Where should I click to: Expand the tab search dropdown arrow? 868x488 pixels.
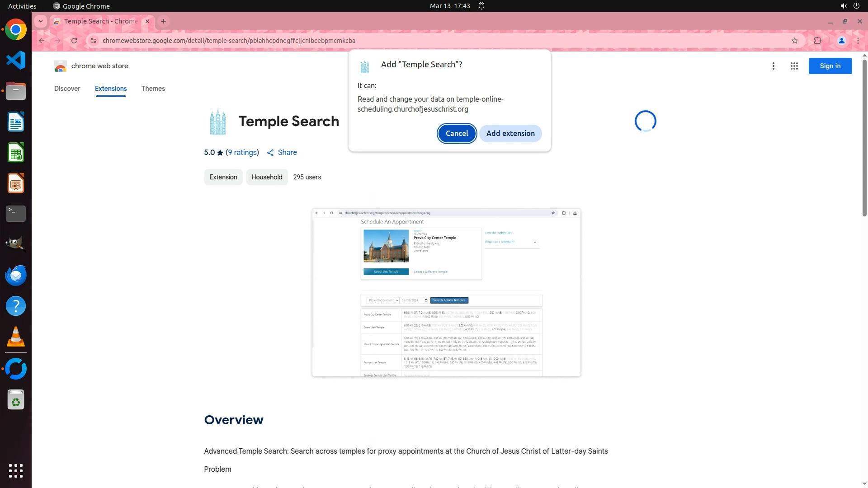(41, 21)
